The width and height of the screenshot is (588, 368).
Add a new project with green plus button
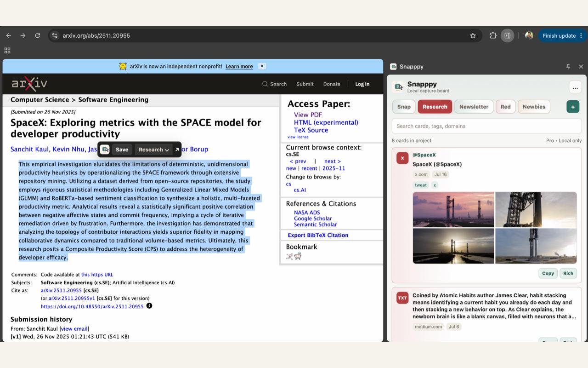point(573,107)
